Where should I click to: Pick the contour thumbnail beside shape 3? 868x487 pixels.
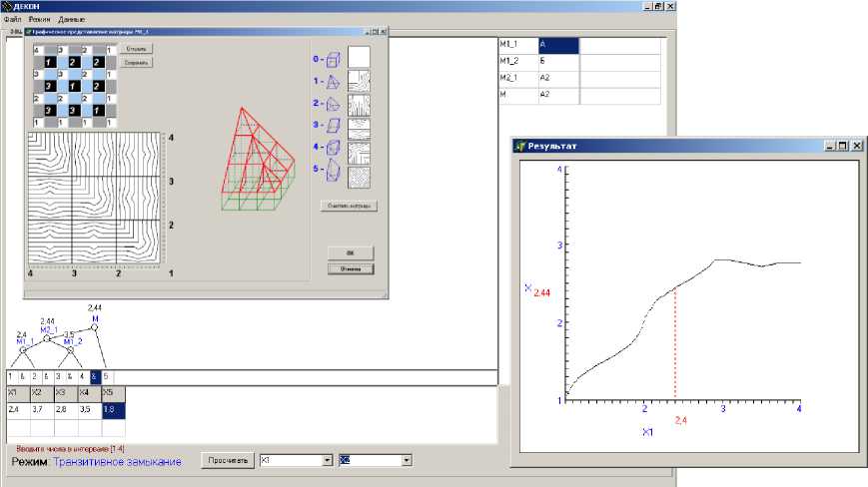(x=359, y=129)
